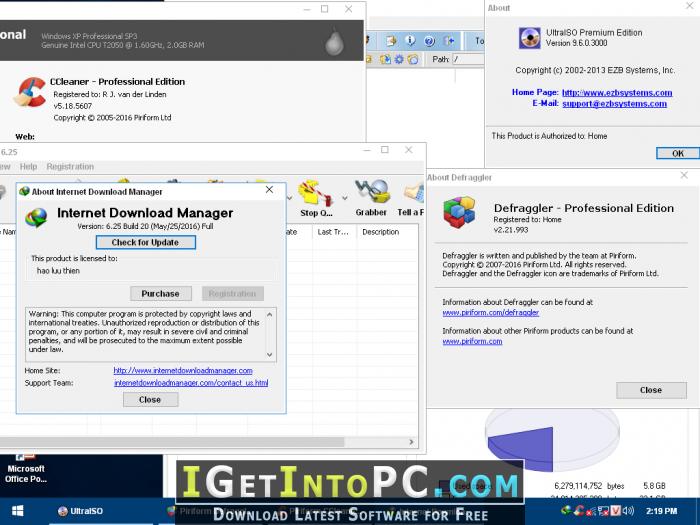Click the 'hao luu thien' licensed name

pos(58,271)
